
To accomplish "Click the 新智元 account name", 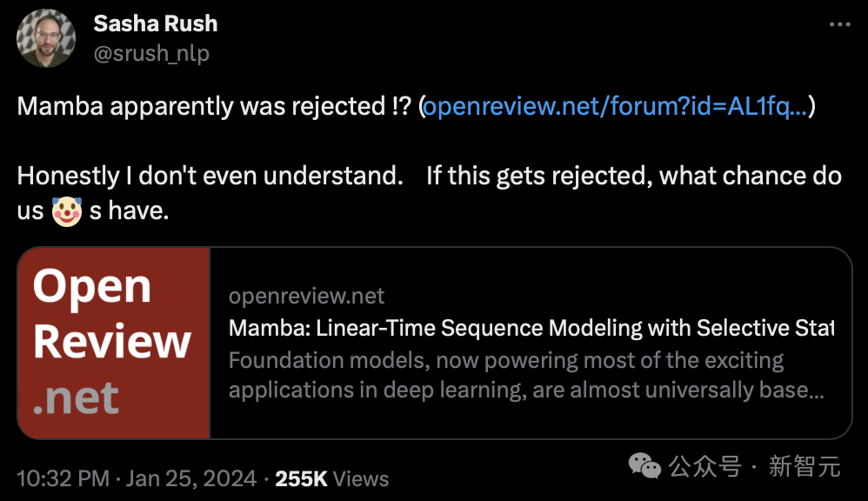I will (x=805, y=467).
